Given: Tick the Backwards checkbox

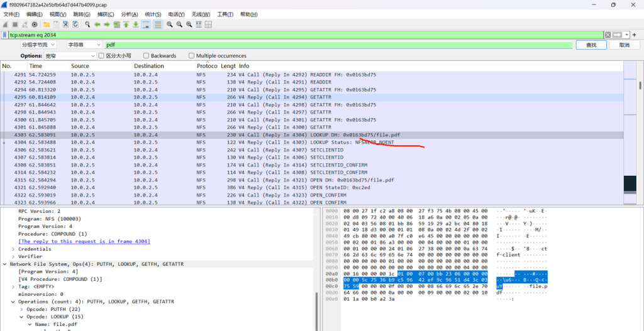Looking at the screenshot, I should (x=147, y=56).
